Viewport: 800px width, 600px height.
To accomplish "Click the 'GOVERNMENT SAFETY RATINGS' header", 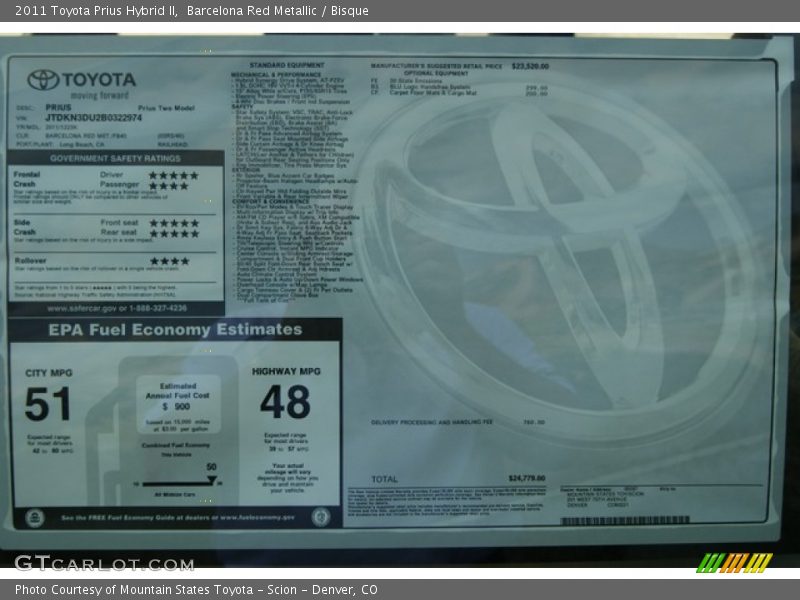I will [115, 158].
